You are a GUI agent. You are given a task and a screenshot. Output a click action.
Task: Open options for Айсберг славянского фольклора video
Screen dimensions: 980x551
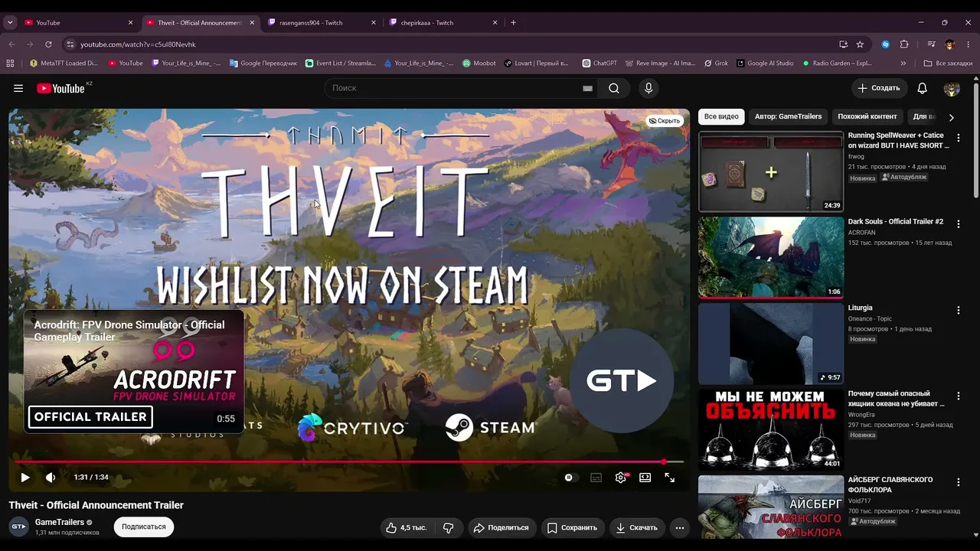(x=958, y=482)
